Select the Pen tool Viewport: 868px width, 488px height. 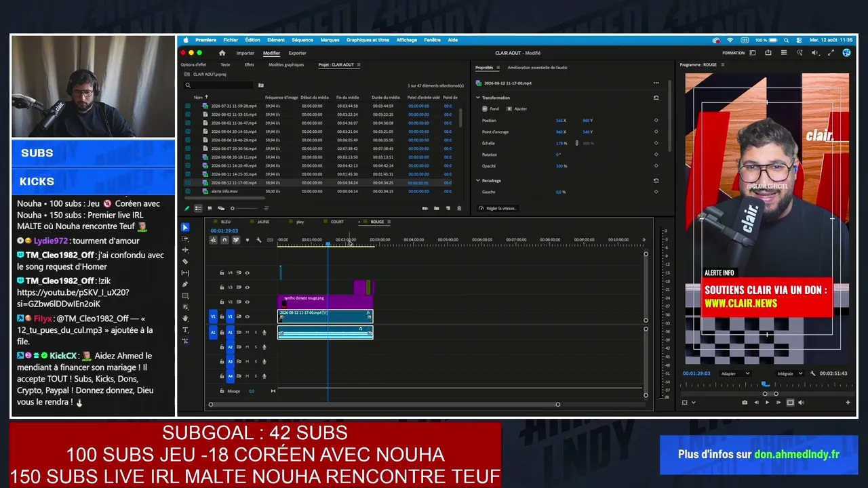pyautogui.click(x=186, y=284)
